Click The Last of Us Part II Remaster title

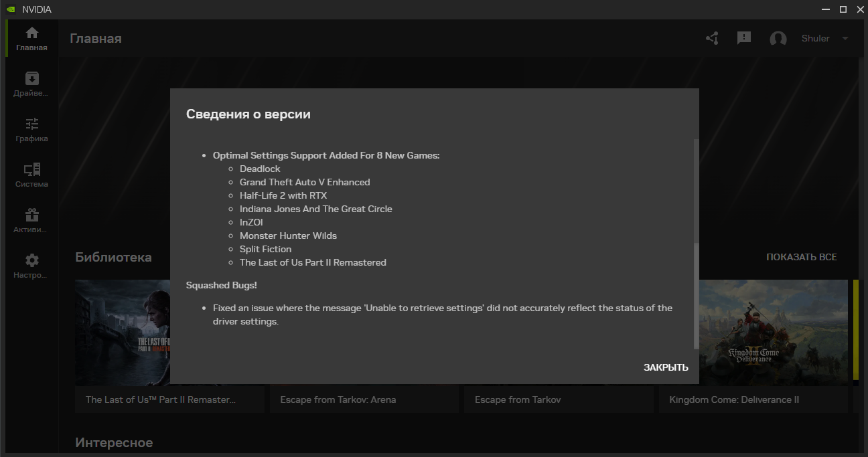161,399
